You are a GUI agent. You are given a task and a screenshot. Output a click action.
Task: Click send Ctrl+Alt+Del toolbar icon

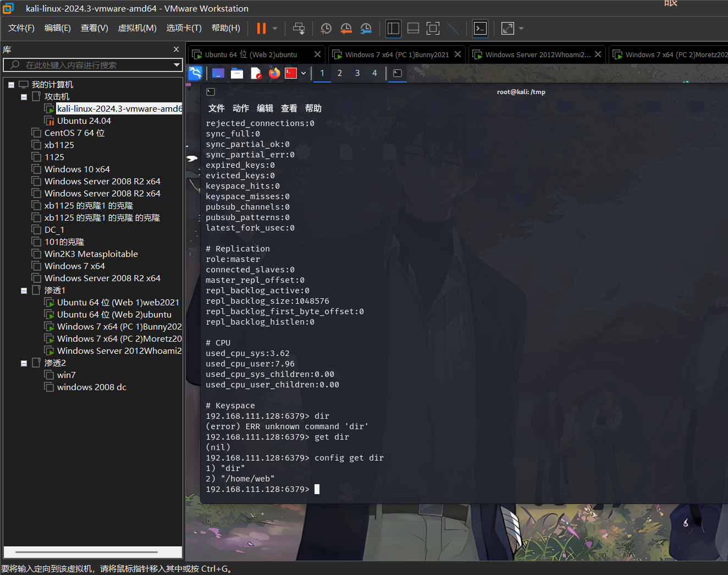point(299,29)
